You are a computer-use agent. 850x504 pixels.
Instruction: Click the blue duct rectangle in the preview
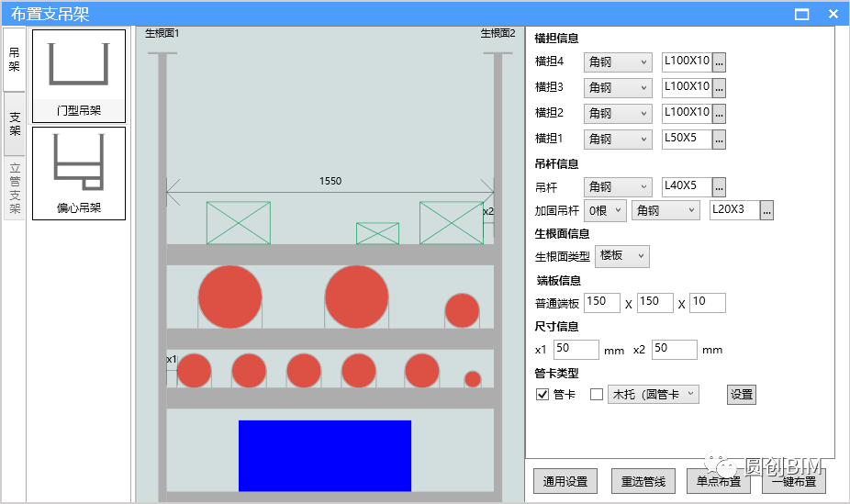325,455
